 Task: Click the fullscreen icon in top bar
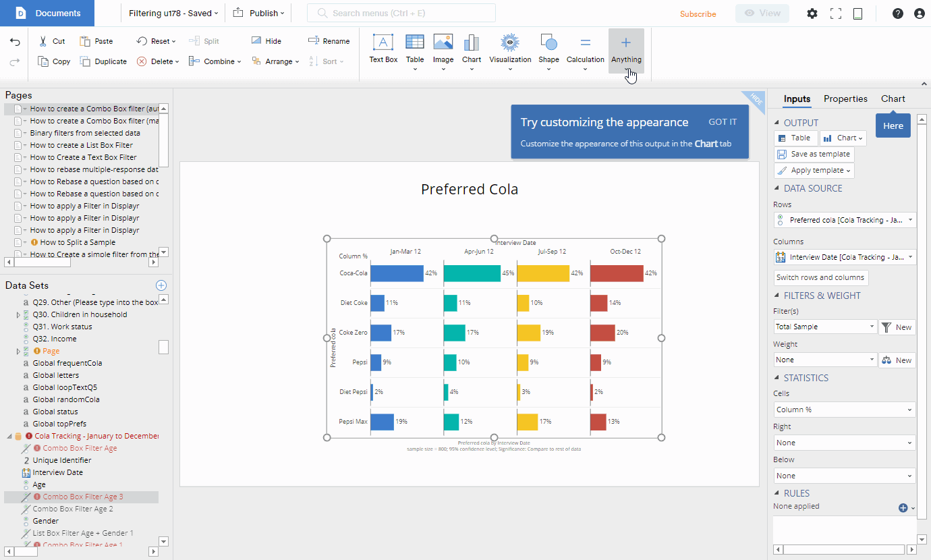point(836,13)
